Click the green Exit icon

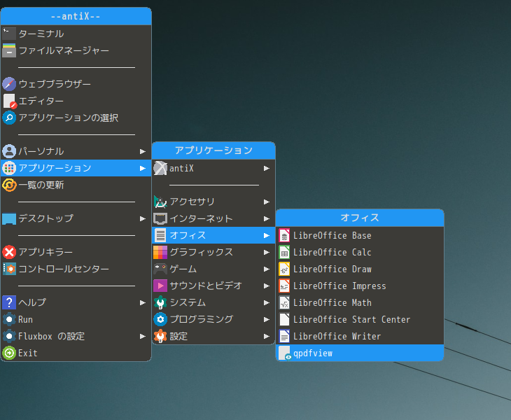[9, 353]
